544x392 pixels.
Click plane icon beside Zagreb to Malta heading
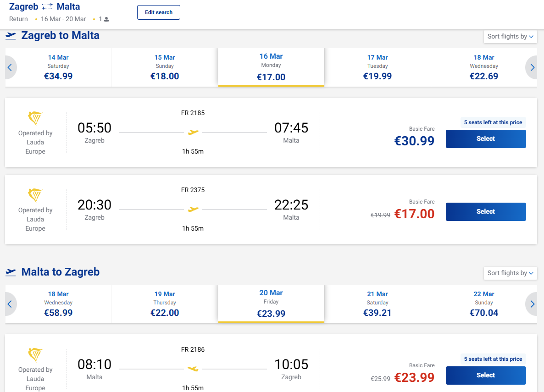click(x=11, y=36)
